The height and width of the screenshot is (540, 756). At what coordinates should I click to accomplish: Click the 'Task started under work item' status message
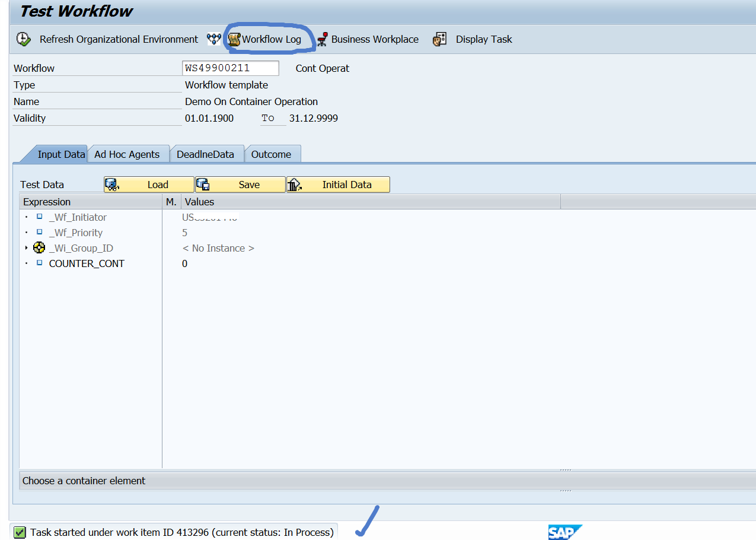click(x=182, y=532)
